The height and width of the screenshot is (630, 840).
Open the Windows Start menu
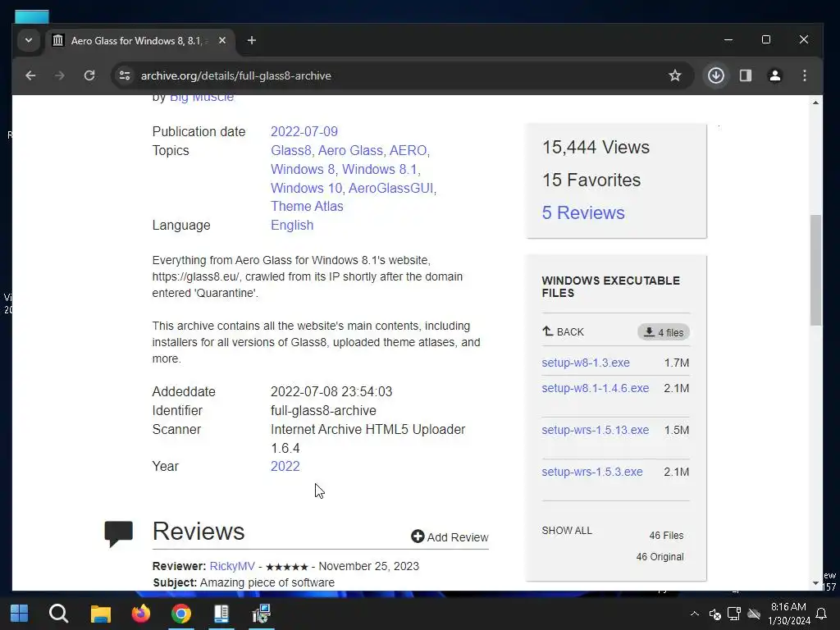(x=20, y=614)
